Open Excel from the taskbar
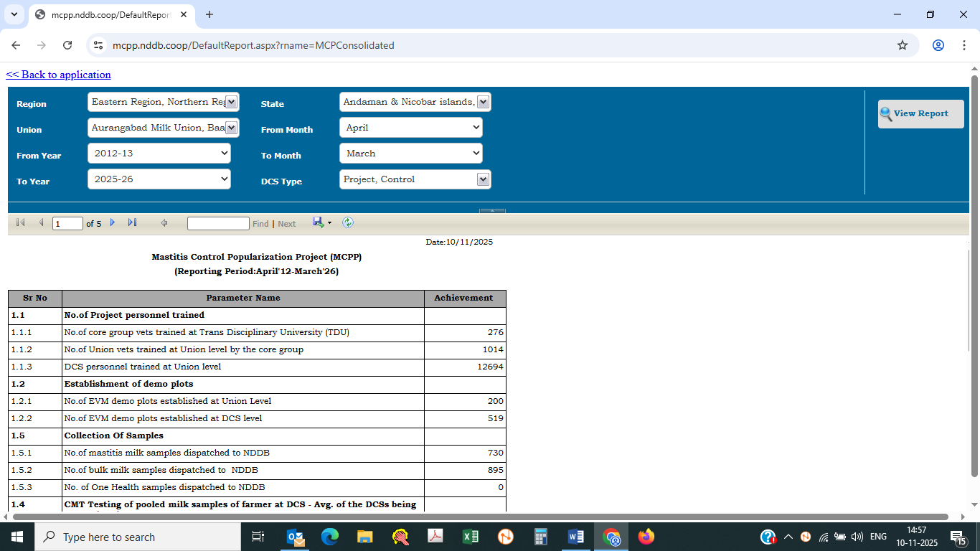The width and height of the screenshot is (980, 551). [471, 537]
